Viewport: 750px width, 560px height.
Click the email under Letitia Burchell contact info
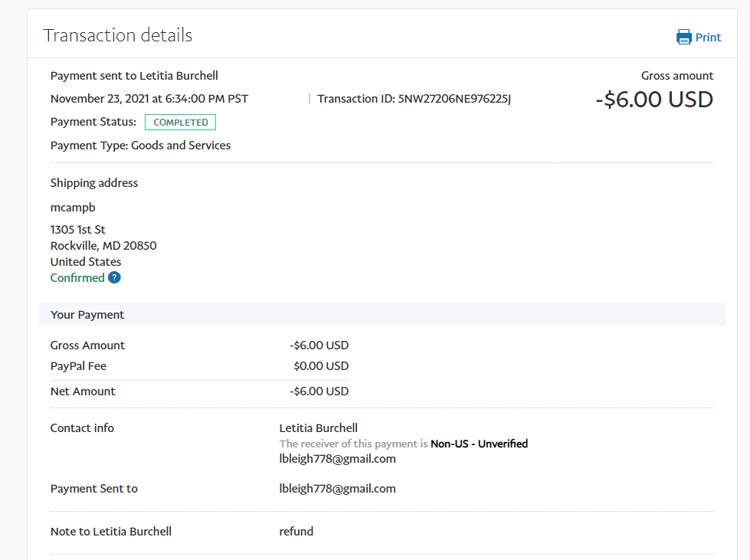337,459
